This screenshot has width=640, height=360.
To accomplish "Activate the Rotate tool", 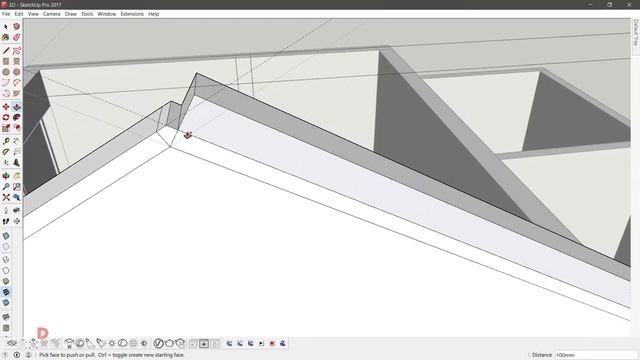I will [x=6, y=118].
